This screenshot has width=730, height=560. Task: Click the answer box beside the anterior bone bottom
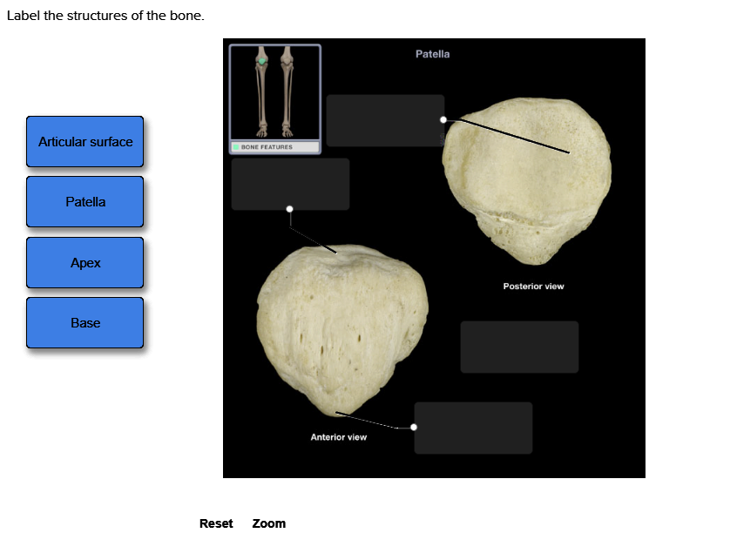(473, 428)
